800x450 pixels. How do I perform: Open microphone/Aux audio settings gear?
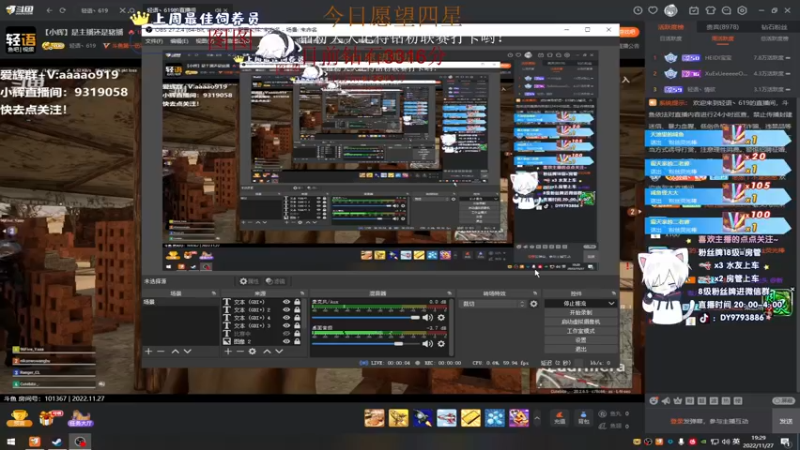pos(441,317)
